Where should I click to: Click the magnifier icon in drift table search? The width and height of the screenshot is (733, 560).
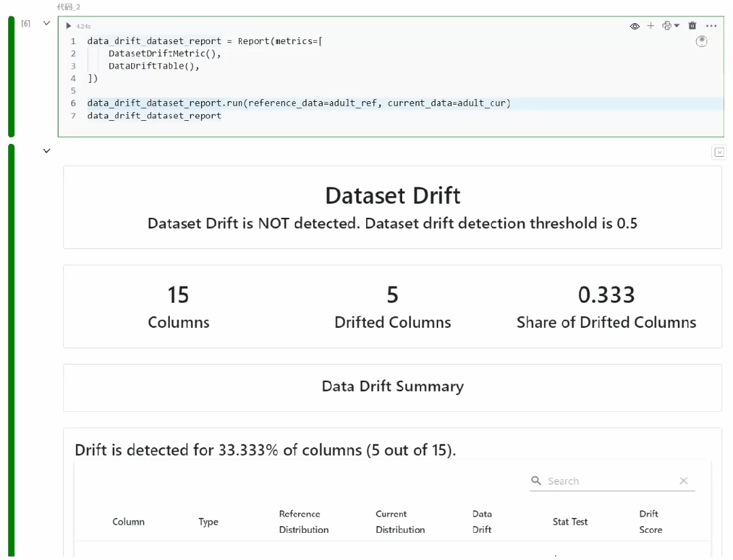click(536, 481)
